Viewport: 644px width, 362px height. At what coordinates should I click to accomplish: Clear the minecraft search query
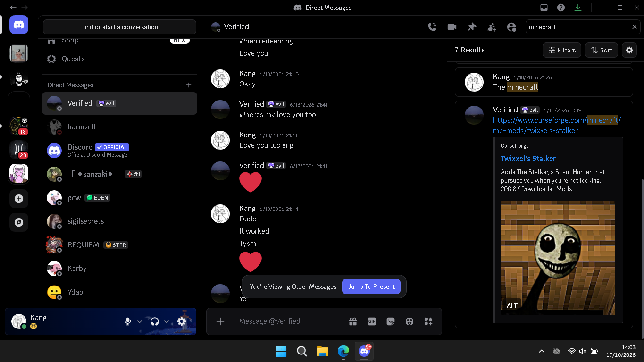(635, 27)
